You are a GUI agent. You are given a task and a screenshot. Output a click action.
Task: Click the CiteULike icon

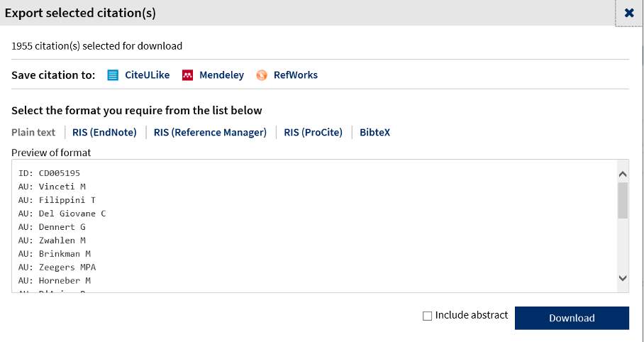[113, 75]
